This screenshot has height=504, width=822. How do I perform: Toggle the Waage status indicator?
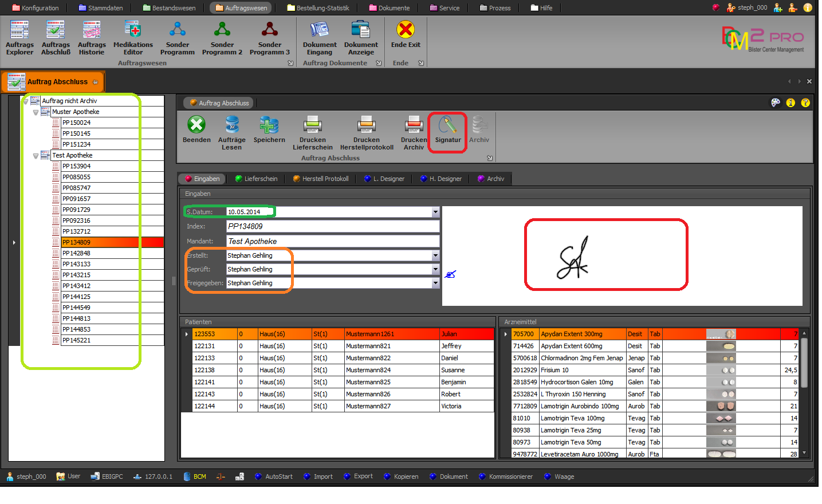(548, 477)
